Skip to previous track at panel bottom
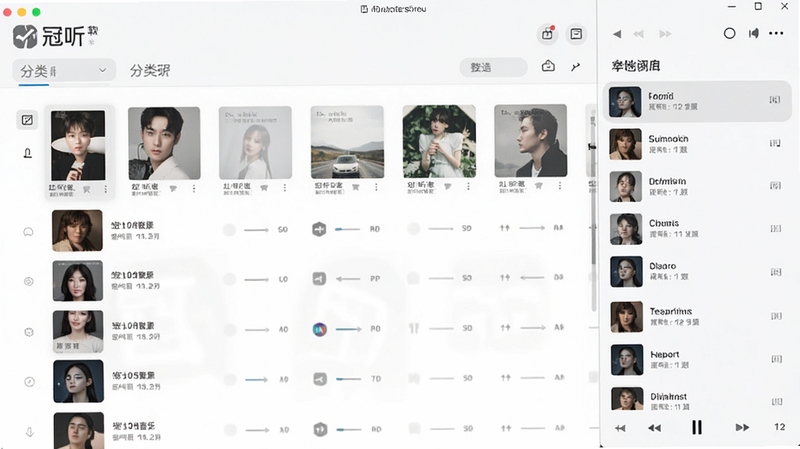Image resolution: width=800 pixels, height=449 pixels. tap(620, 428)
